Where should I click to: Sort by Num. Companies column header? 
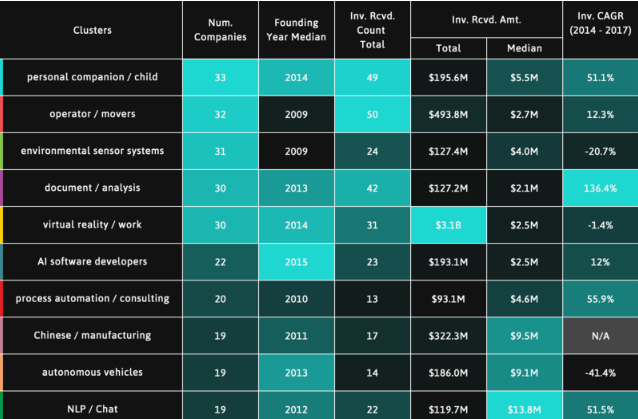click(x=219, y=30)
